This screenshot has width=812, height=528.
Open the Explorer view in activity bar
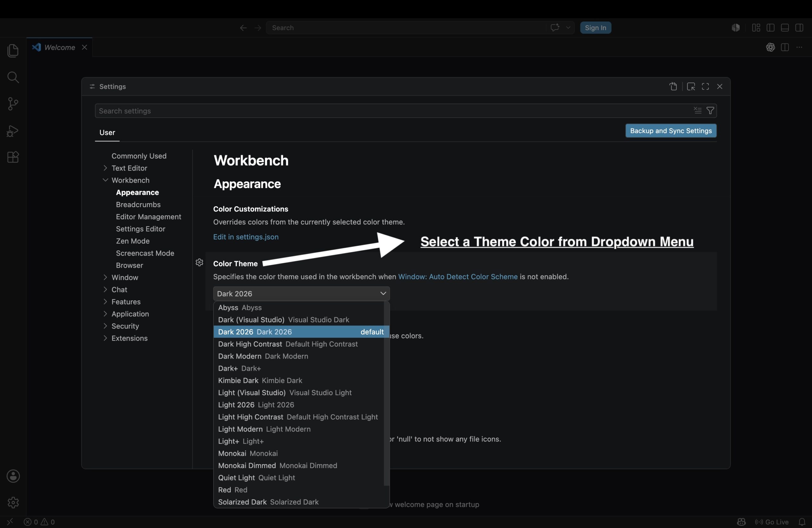point(13,51)
